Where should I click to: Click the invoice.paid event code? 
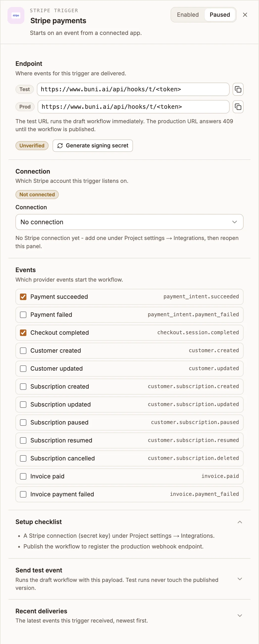[220, 476]
